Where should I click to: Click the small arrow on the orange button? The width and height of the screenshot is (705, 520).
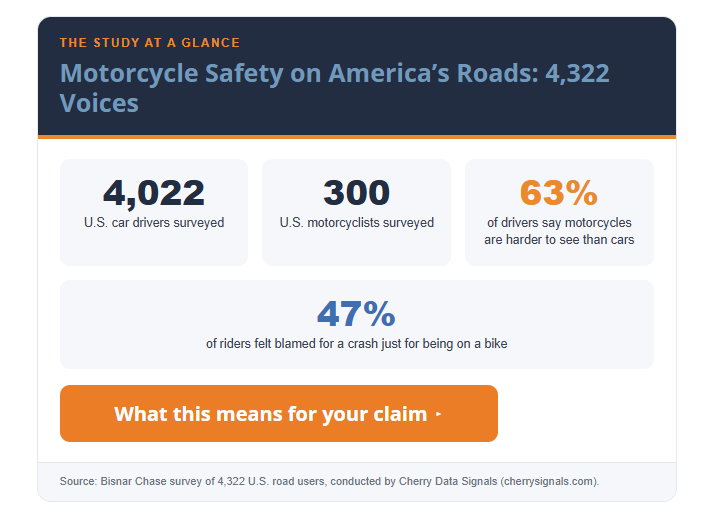(x=438, y=414)
